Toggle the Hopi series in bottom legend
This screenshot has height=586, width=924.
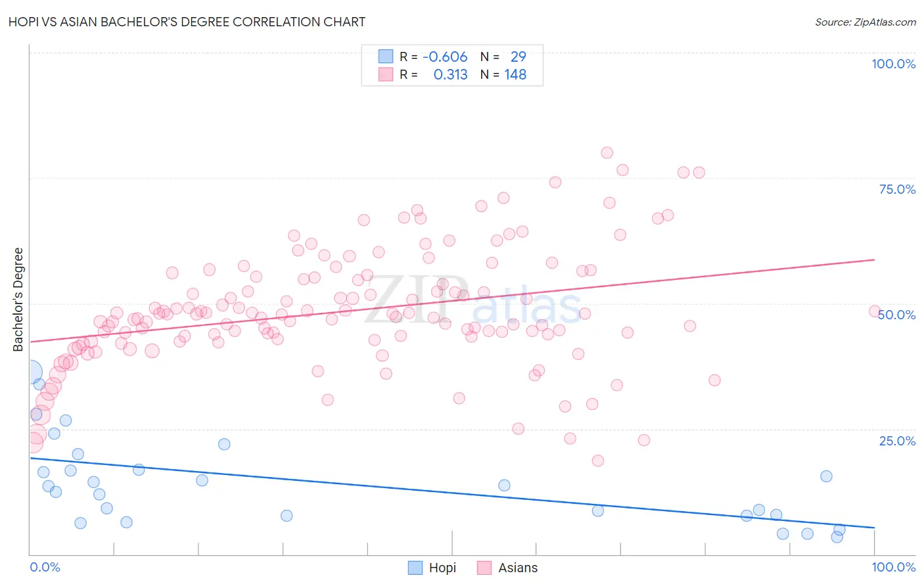point(432,568)
